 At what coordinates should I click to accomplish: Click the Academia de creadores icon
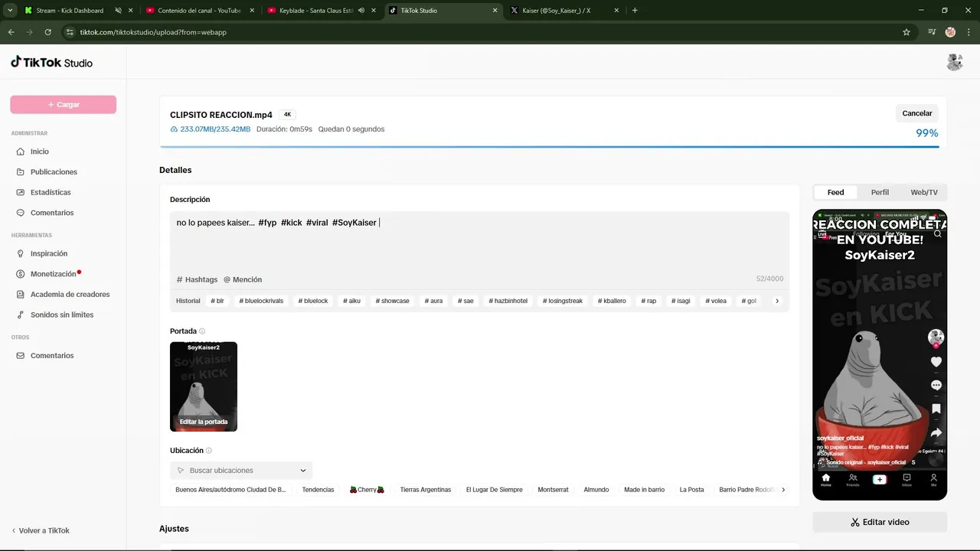tap(20, 295)
